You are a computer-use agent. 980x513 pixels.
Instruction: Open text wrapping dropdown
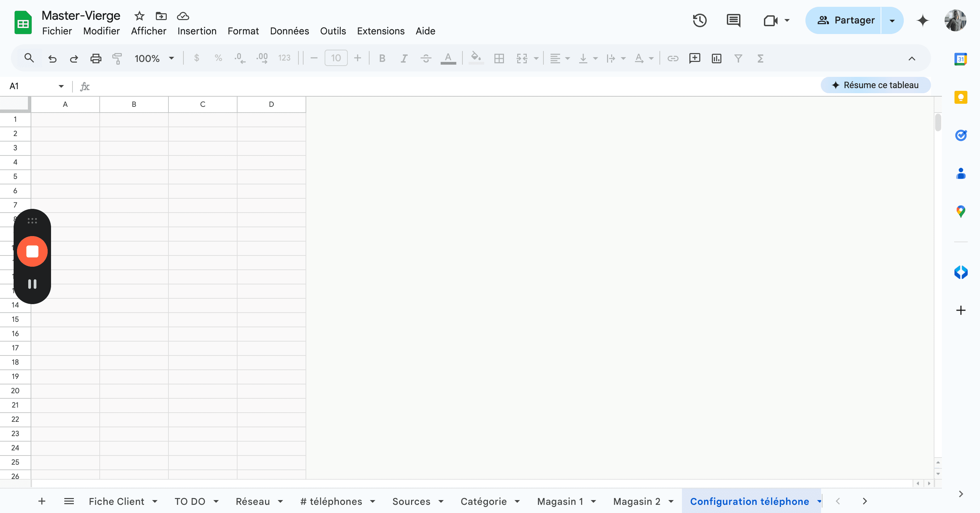click(616, 58)
